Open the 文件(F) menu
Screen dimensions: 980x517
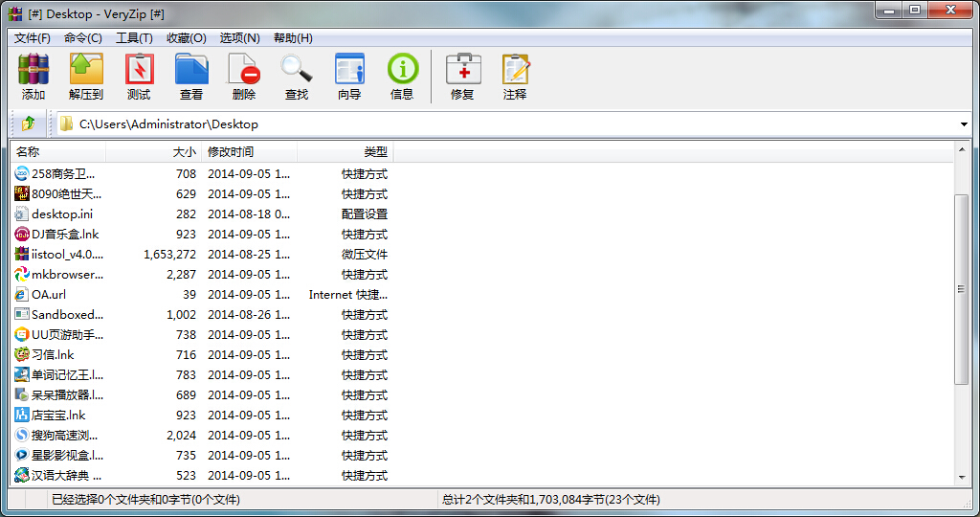coord(33,38)
